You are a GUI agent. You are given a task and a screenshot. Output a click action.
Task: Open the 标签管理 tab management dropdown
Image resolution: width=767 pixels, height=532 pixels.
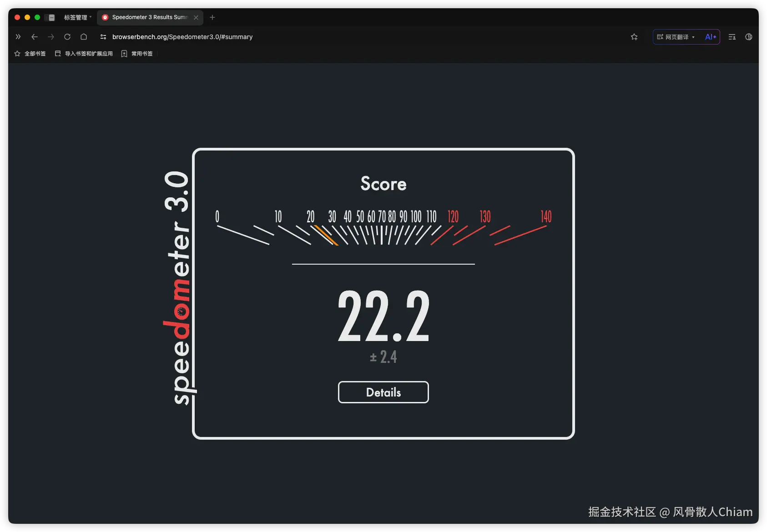(78, 17)
